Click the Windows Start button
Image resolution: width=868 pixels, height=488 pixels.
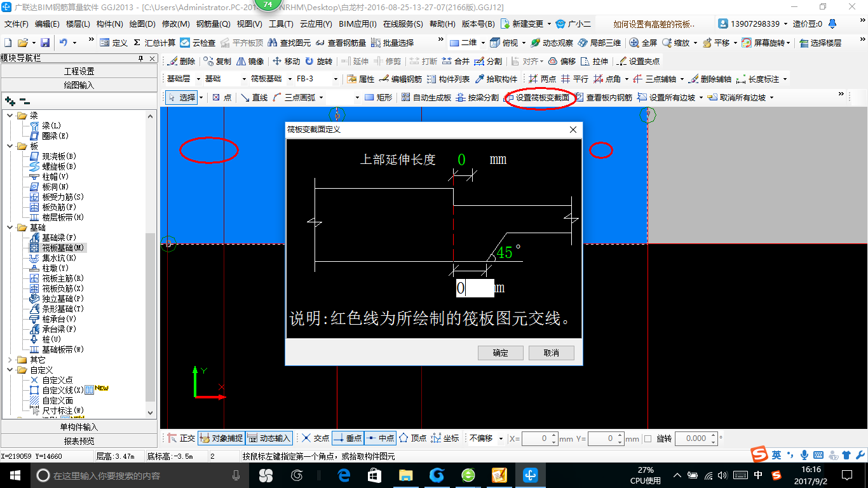click(x=14, y=475)
